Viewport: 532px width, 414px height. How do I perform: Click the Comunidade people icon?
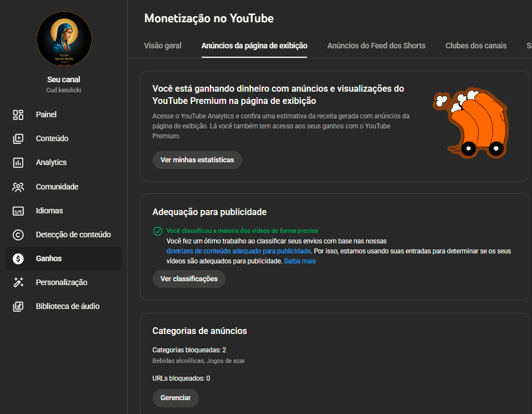pos(18,187)
